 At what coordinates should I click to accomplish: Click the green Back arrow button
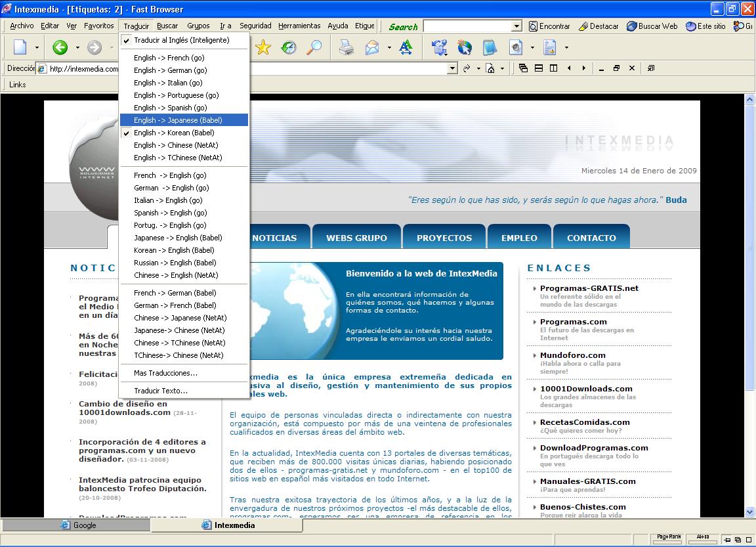[x=60, y=47]
